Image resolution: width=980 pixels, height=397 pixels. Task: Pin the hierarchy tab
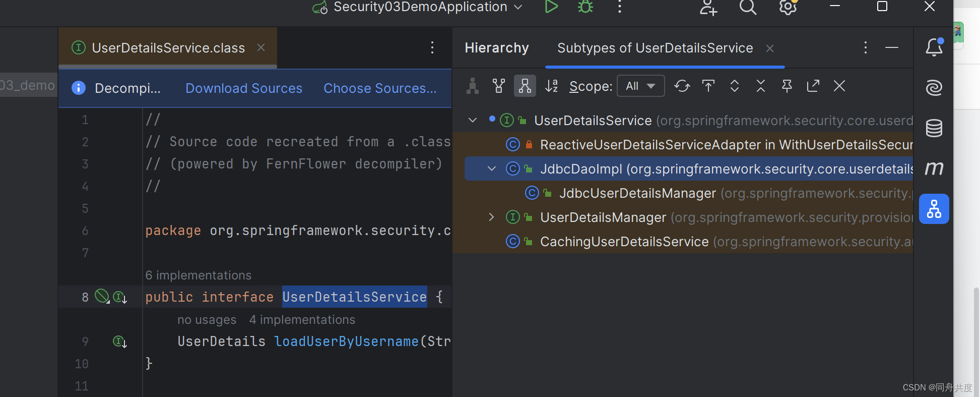(787, 86)
